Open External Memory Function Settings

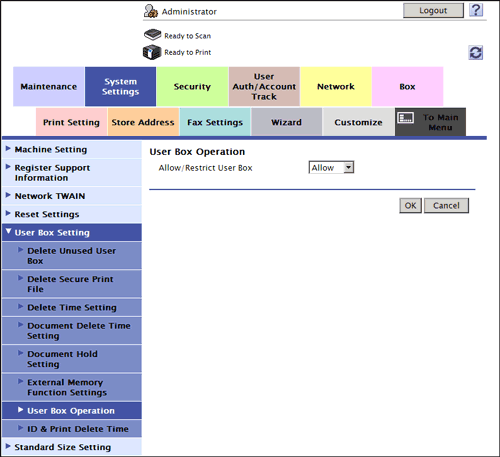point(72,387)
